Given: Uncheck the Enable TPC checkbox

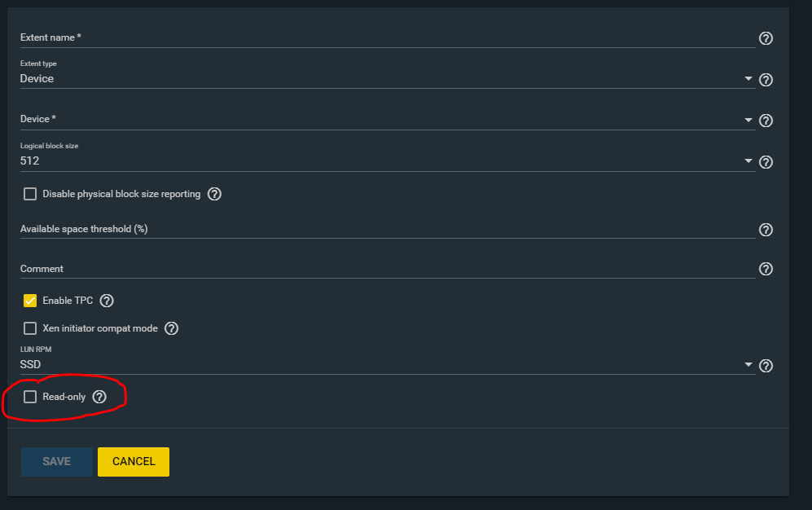Looking at the screenshot, I should (30, 301).
